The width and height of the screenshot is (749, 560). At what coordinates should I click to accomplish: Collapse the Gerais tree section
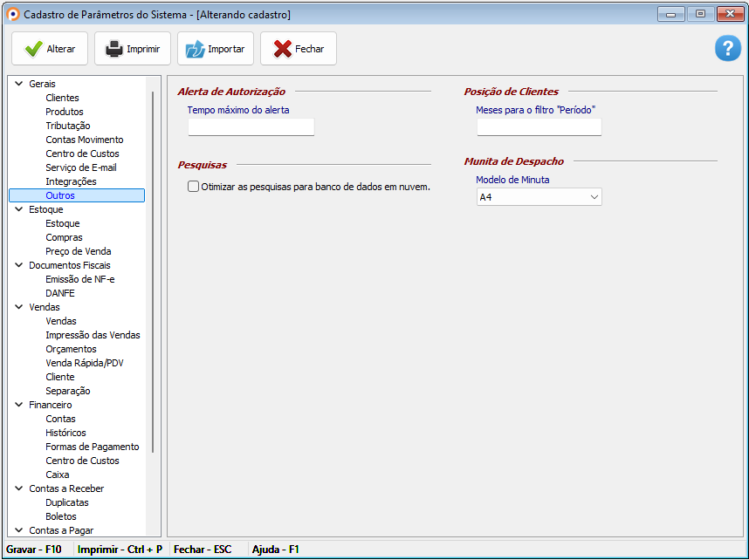tap(19, 84)
